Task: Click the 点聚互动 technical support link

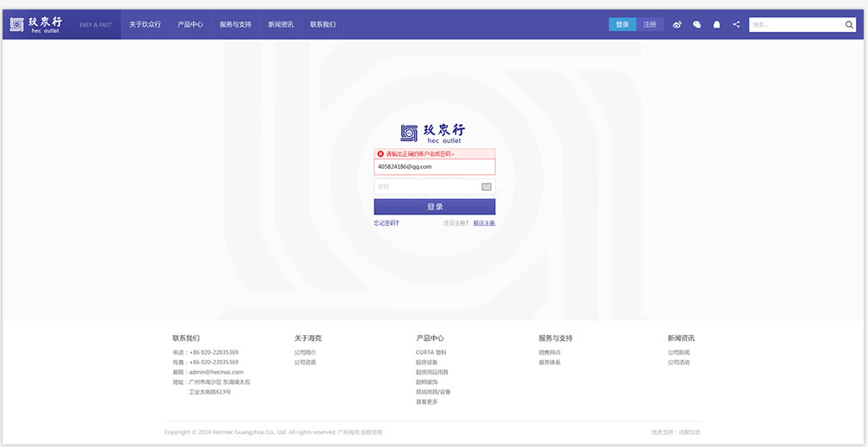Action: (x=690, y=432)
